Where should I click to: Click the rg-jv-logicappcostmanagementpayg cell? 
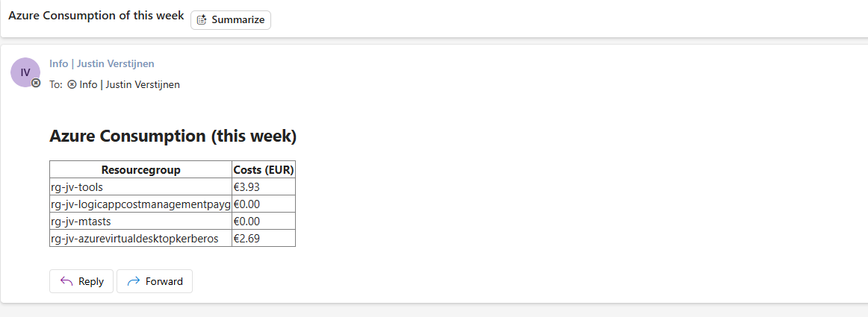140,204
